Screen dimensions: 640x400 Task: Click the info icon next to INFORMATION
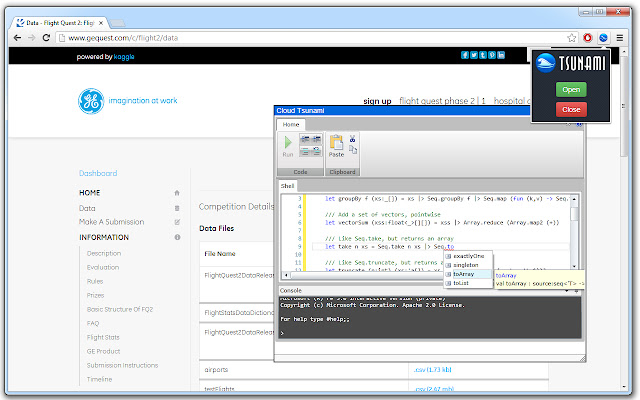coord(177,237)
